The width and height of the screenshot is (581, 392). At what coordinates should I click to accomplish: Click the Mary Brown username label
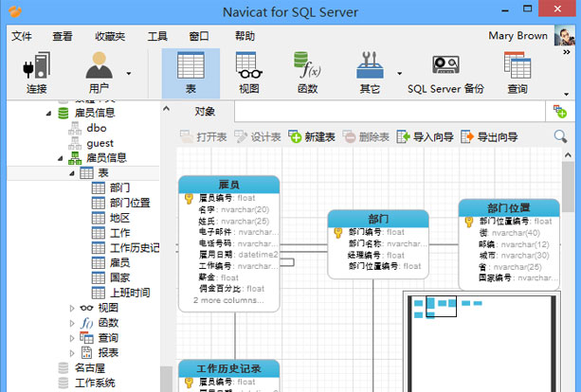tap(518, 36)
